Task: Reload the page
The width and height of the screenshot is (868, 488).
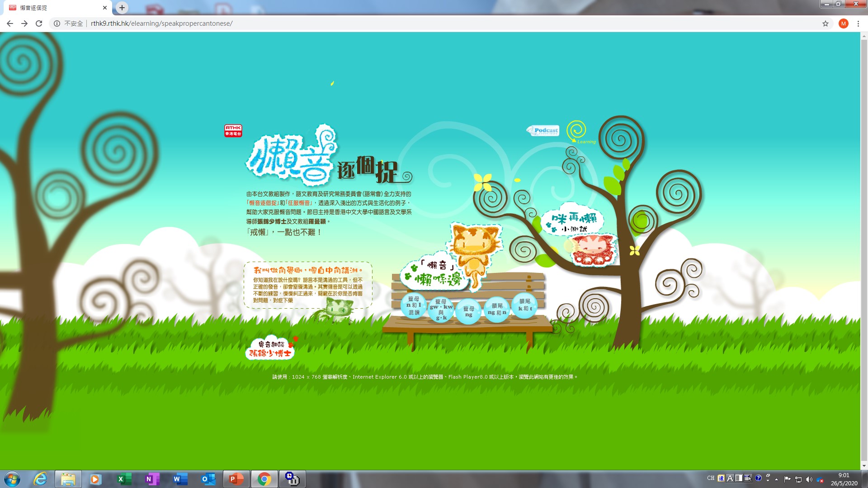Action: click(39, 23)
